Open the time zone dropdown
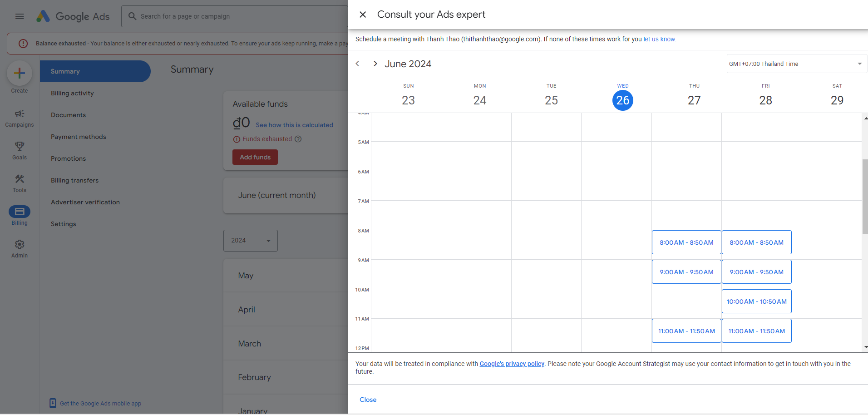The width and height of the screenshot is (868, 415). pyautogui.click(x=797, y=64)
